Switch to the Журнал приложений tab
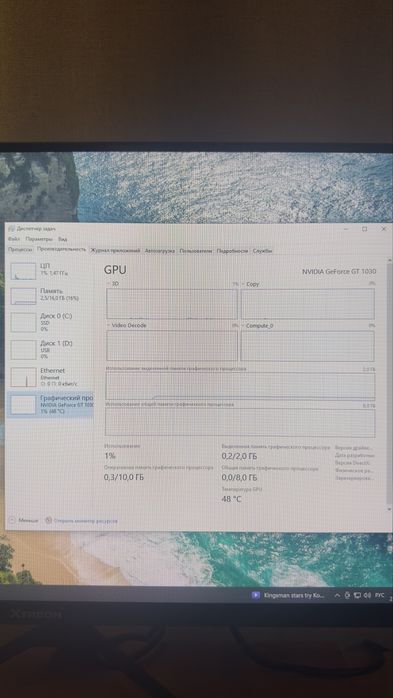Image resolution: width=393 pixels, height=698 pixels. pyautogui.click(x=115, y=251)
